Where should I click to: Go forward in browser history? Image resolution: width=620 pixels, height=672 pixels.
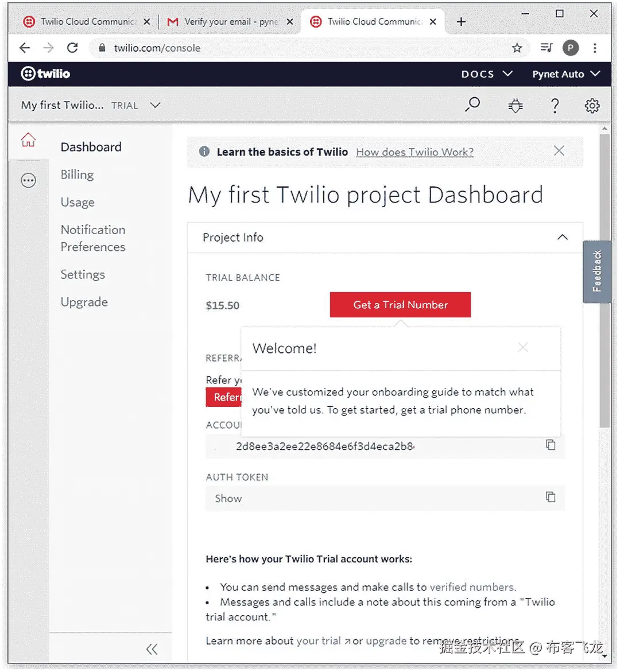[x=48, y=48]
